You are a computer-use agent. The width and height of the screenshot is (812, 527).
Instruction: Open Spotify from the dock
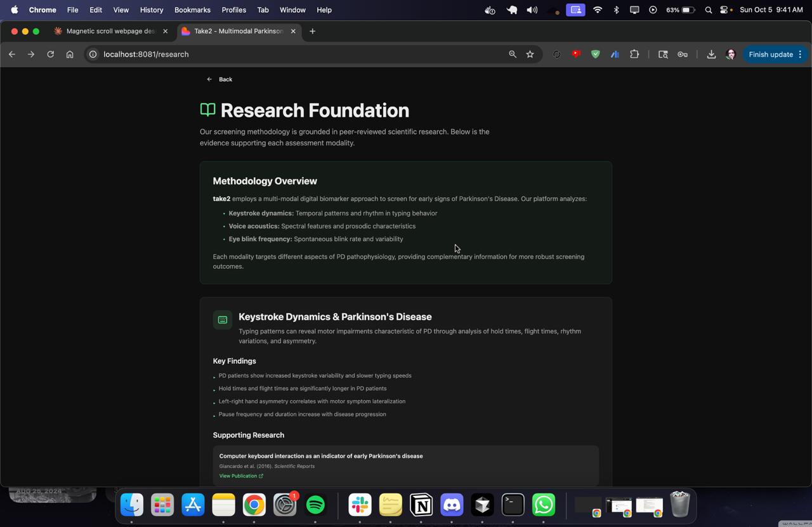[315, 505]
